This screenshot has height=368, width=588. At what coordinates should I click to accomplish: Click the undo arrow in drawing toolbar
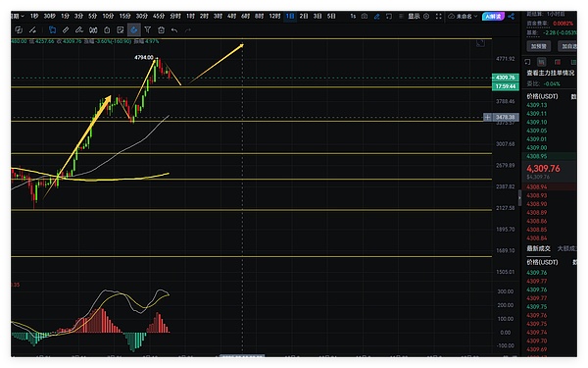click(x=174, y=30)
